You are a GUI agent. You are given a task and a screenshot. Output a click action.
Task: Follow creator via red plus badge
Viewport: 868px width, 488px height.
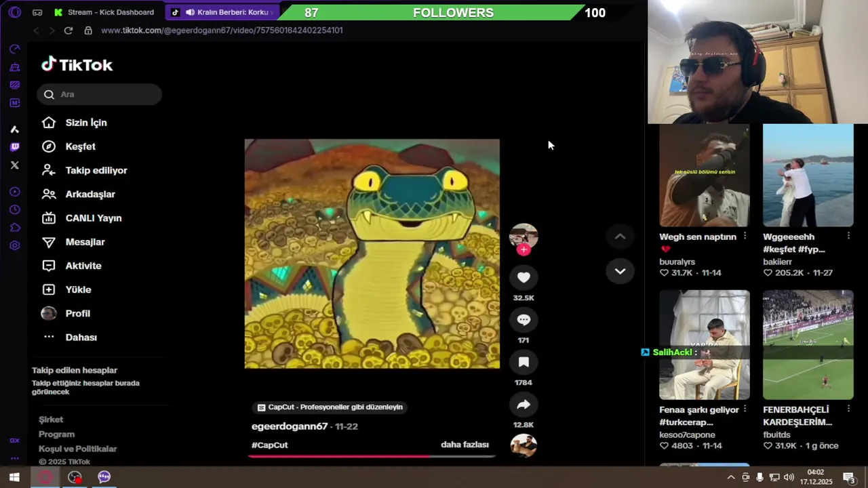tap(524, 249)
